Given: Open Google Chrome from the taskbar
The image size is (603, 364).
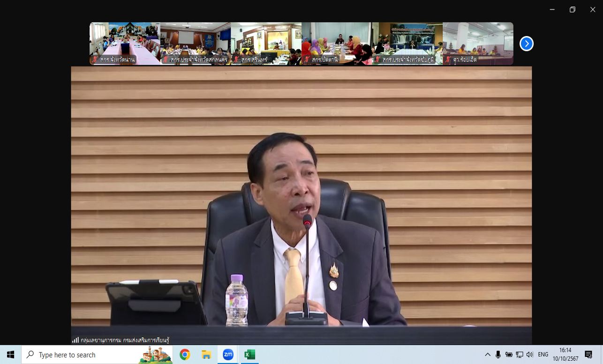Looking at the screenshot, I should point(185,355).
